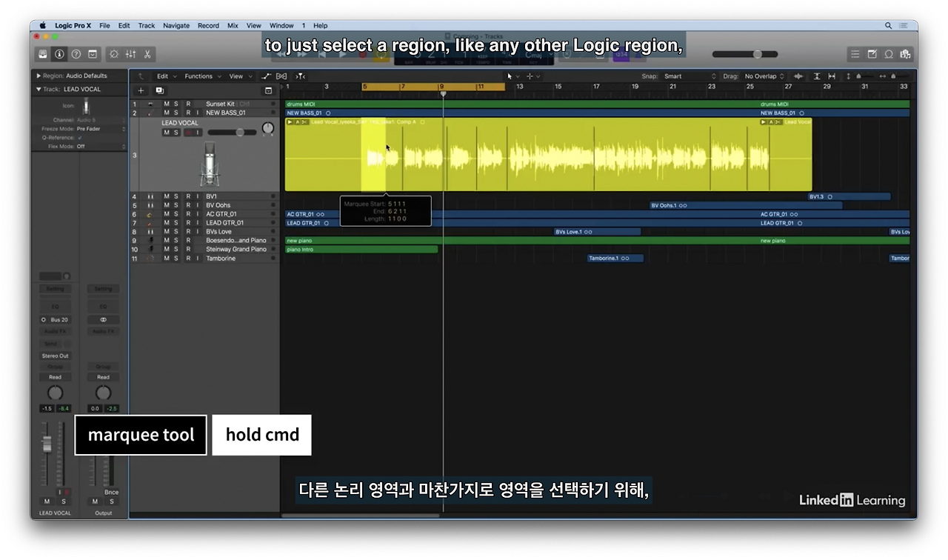This screenshot has width=948, height=560.
Task: Toggle the Inspector info button
Action: click(59, 54)
